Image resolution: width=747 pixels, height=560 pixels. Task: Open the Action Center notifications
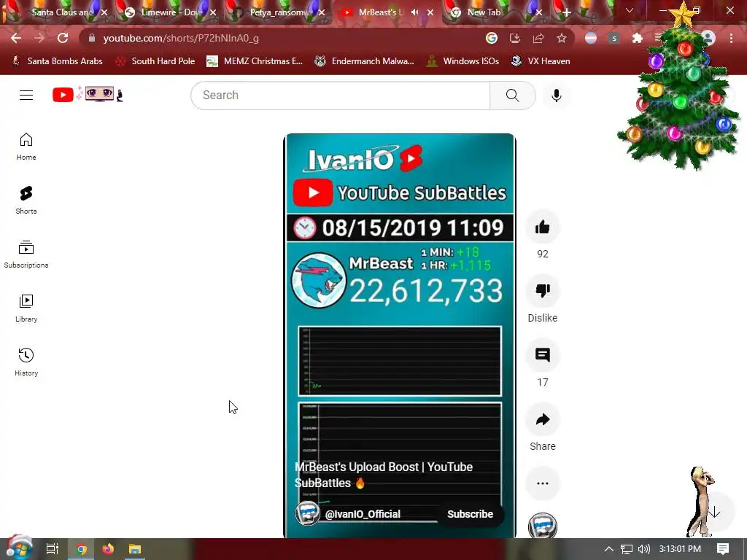click(x=723, y=549)
